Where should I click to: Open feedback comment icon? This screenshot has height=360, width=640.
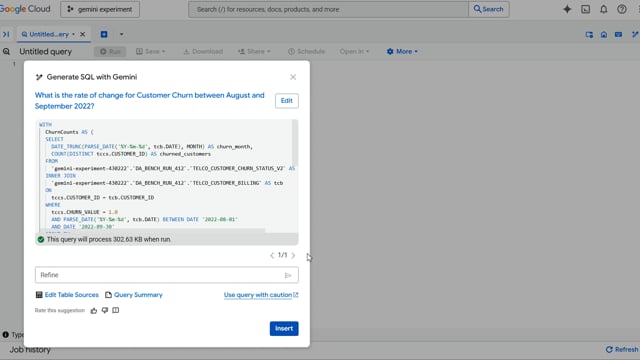click(x=116, y=311)
